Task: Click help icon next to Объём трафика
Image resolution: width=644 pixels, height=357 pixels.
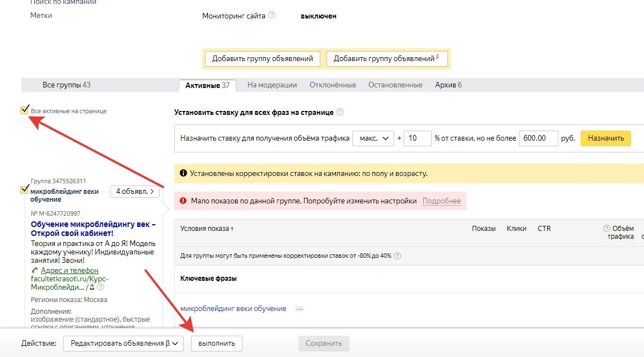Action: click(x=606, y=229)
